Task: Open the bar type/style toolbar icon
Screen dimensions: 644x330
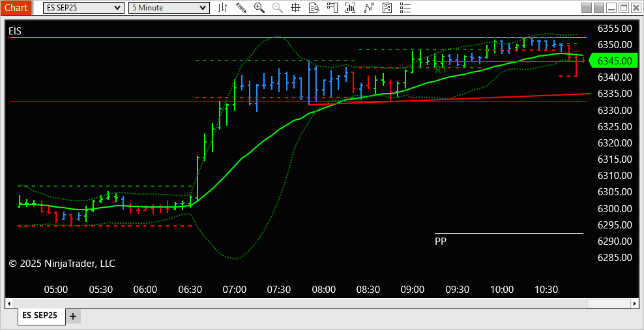Action: coord(223,7)
